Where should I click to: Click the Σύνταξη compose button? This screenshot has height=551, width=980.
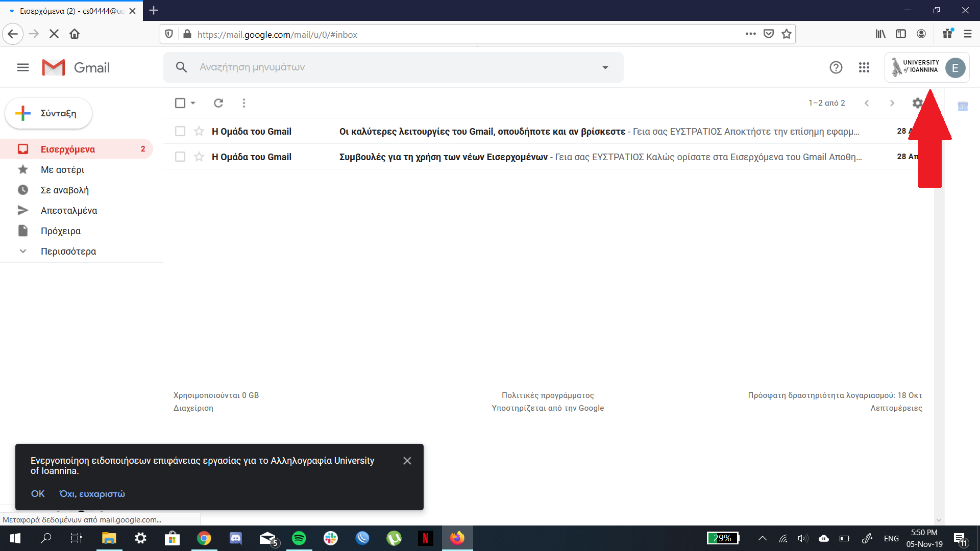point(48,113)
